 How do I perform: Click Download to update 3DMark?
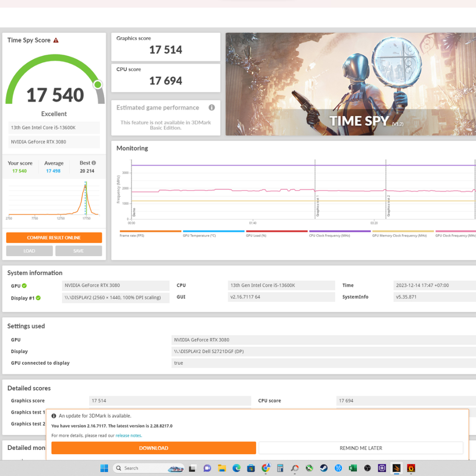click(153, 448)
